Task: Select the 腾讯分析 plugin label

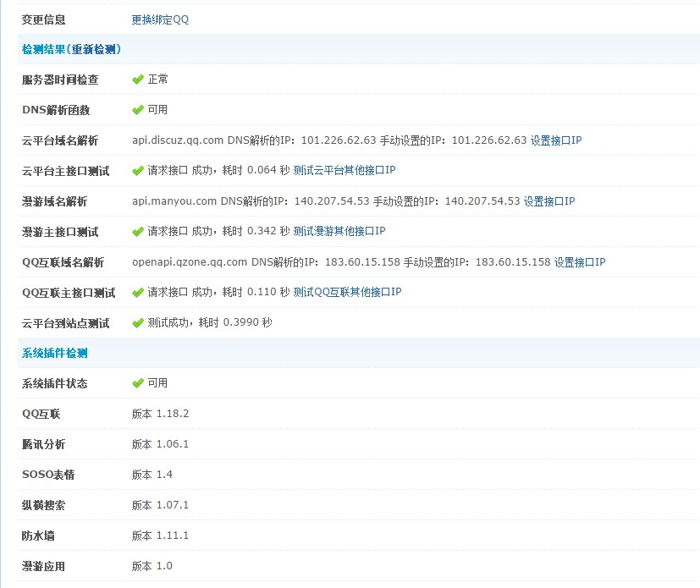Action: coord(44,444)
